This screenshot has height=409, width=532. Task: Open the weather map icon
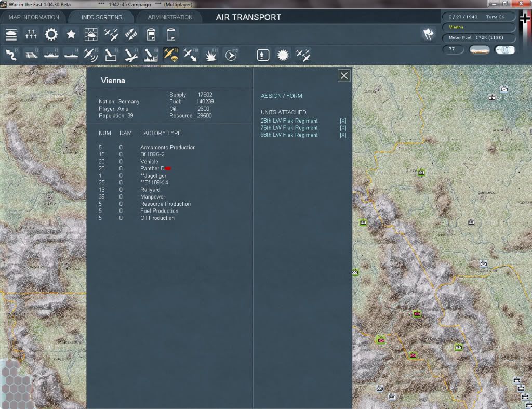pyautogui.click(x=91, y=35)
